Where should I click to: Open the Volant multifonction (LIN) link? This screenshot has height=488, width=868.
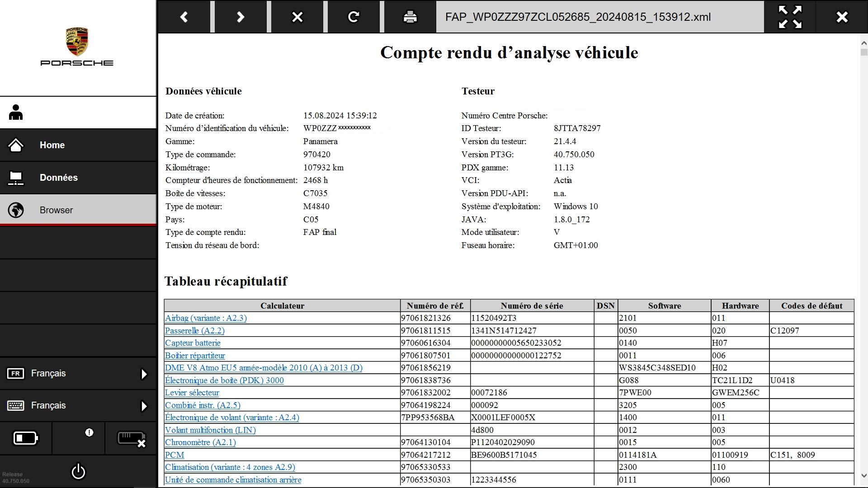click(x=210, y=430)
